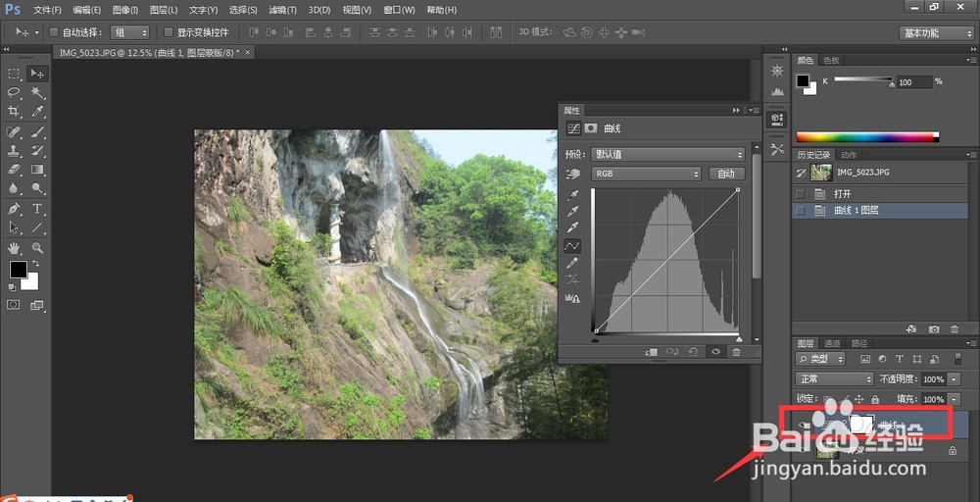Open the layer fill dropdown arrow
The image size is (980, 502).
[954, 399]
